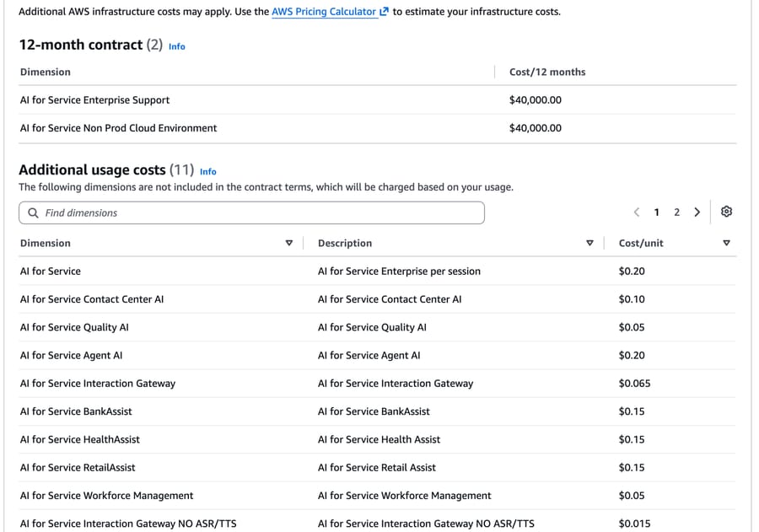Click the AI for Service RetailAssist dimension
This screenshot has height=532, width=759.
[x=78, y=468]
